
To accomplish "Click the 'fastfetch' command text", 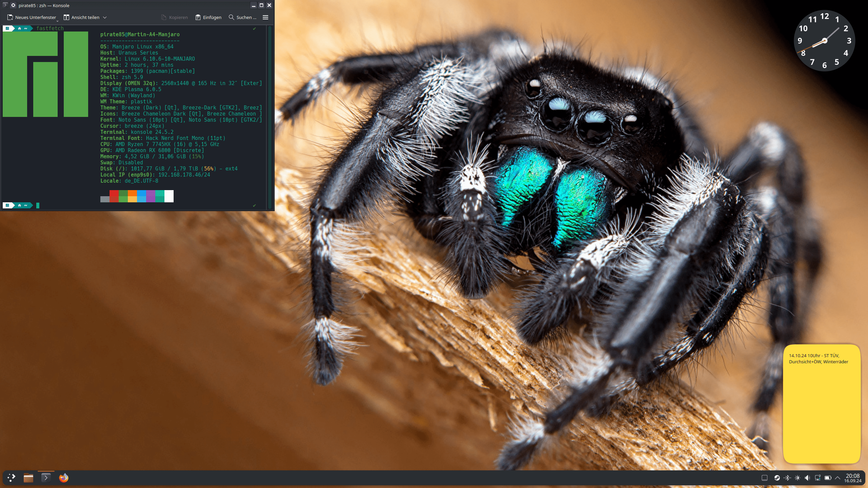I will click(50, 28).
